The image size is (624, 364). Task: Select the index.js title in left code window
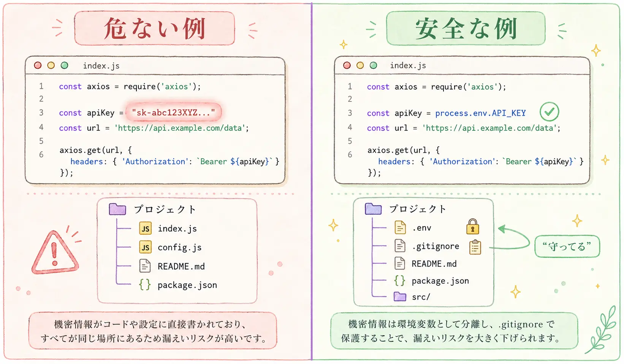pos(101,66)
